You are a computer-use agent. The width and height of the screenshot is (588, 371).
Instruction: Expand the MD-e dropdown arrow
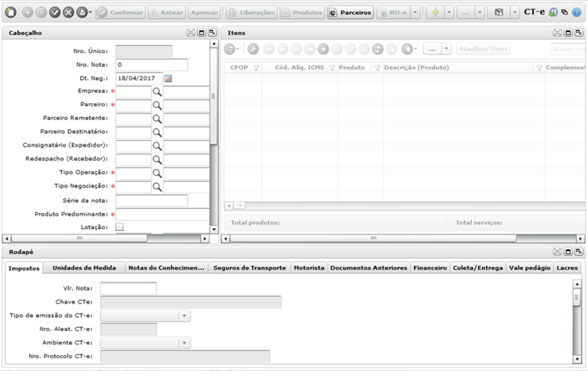pyautogui.click(x=415, y=12)
